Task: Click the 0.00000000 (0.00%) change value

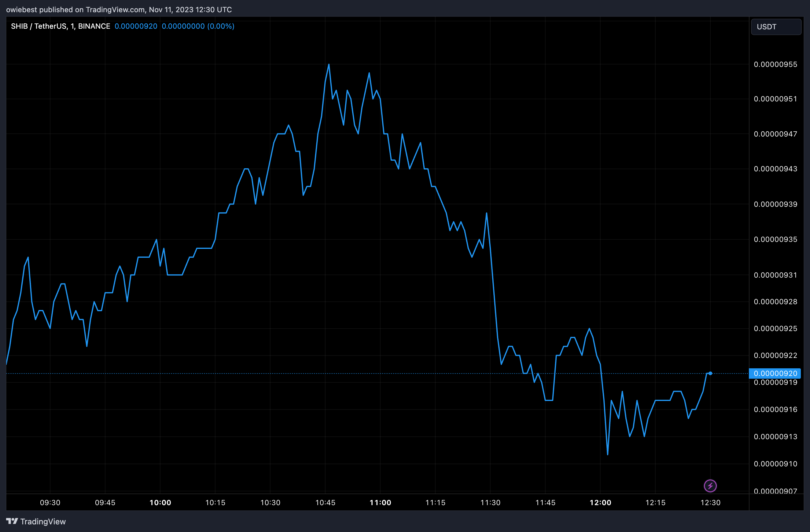Action: click(x=198, y=26)
